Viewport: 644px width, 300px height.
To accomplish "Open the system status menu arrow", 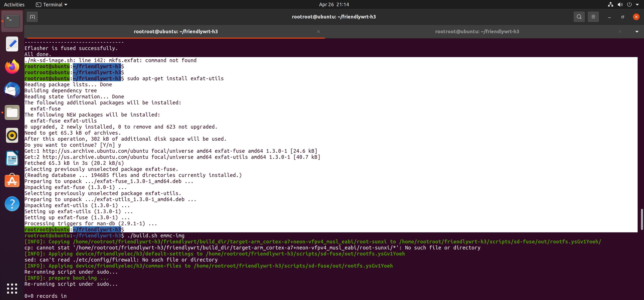I will tap(637, 5).
